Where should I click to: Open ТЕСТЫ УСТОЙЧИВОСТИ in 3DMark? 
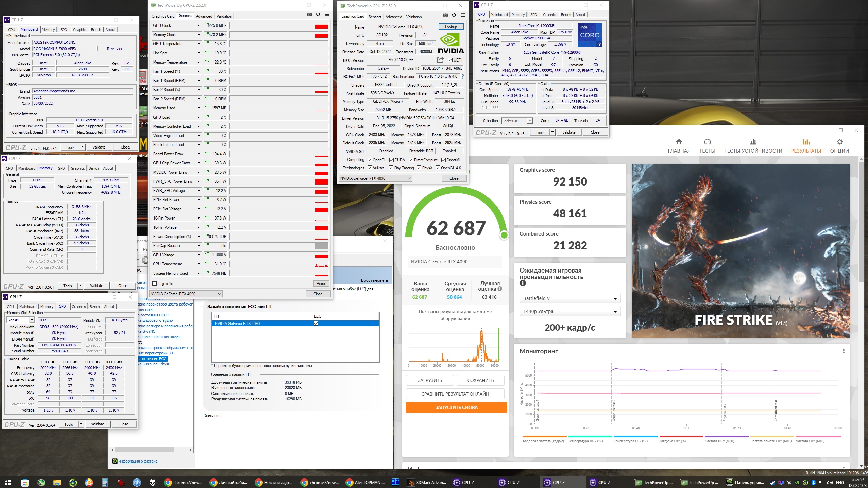753,146
